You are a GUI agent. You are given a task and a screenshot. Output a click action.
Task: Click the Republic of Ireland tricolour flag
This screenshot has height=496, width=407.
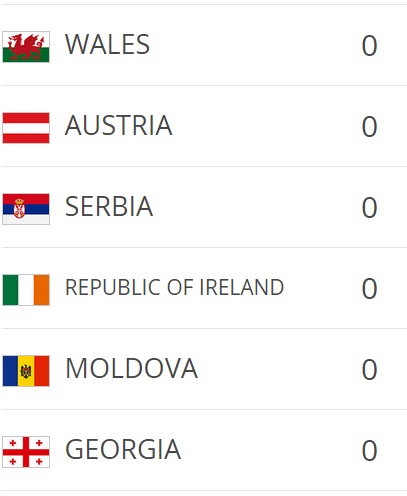pos(26,290)
